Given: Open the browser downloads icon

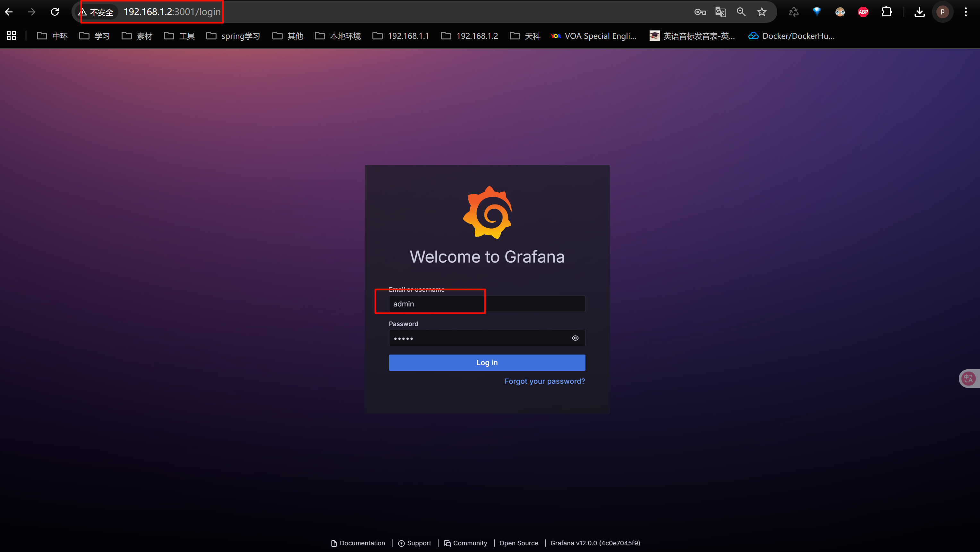Looking at the screenshot, I should tap(919, 12).
